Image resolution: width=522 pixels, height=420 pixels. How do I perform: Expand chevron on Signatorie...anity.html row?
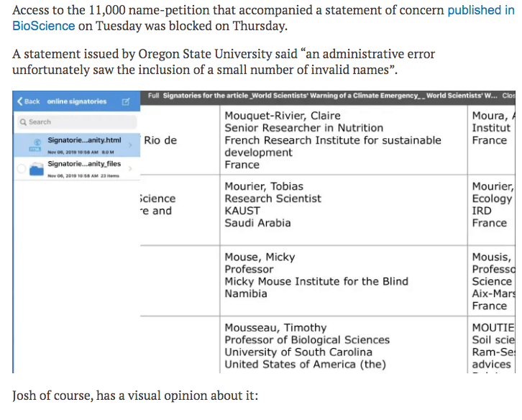pos(130,145)
